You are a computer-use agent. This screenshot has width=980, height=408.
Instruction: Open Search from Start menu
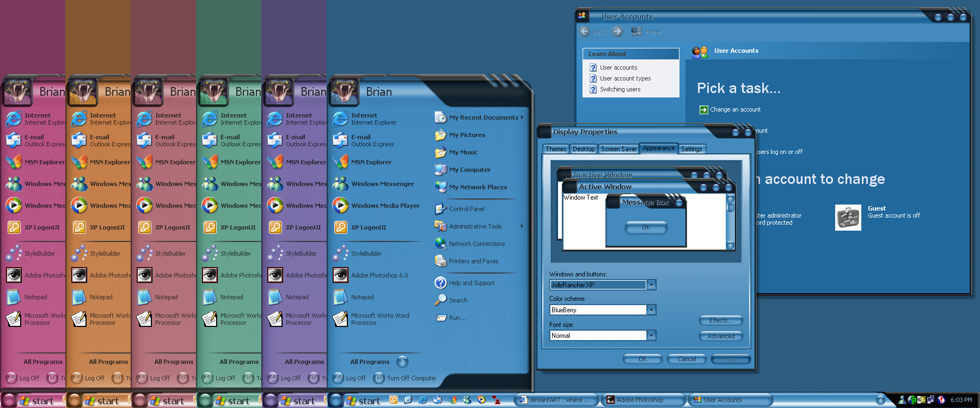(x=452, y=300)
